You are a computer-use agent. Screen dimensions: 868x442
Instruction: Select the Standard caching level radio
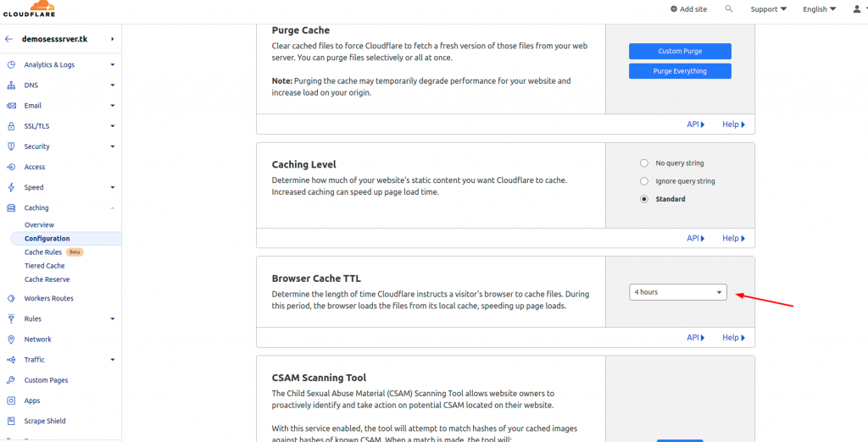click(x=644, y=199)
